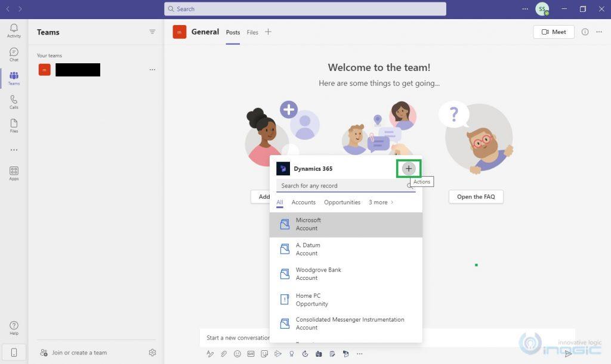
Task: Click the Send message arrow icon
Action: click(x=568, y=353)
